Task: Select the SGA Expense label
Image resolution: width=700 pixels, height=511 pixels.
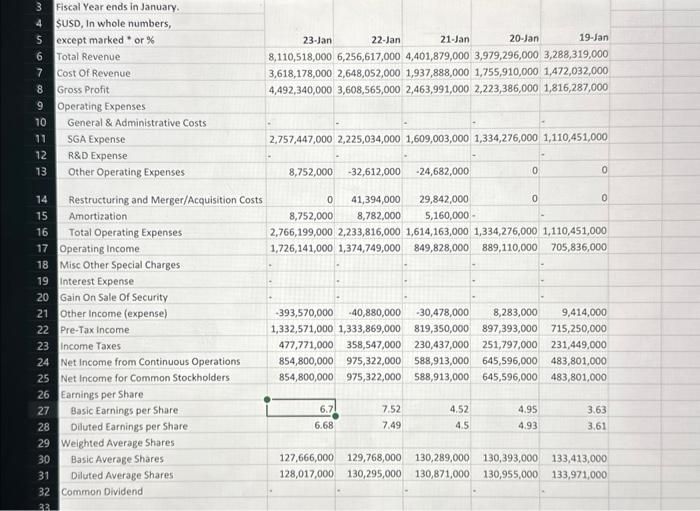Action: (x=96, y=139)
